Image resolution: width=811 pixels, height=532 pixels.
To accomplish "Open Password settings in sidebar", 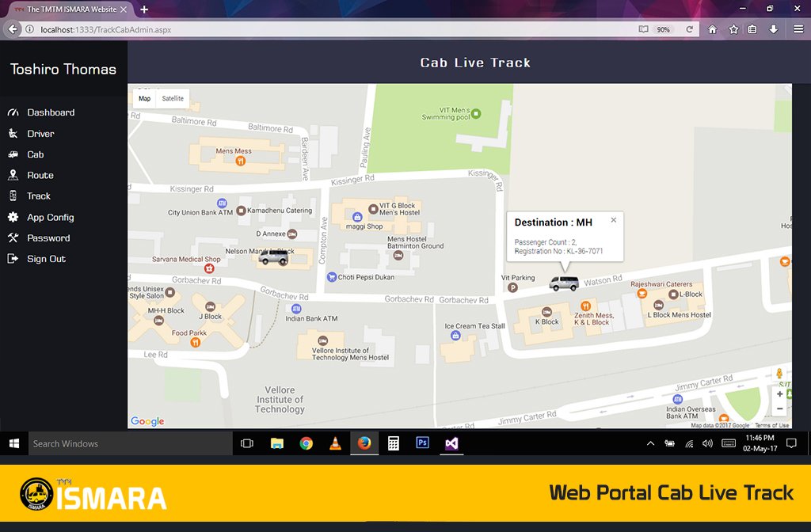I will pyautogui.click(x=39, y=237).
